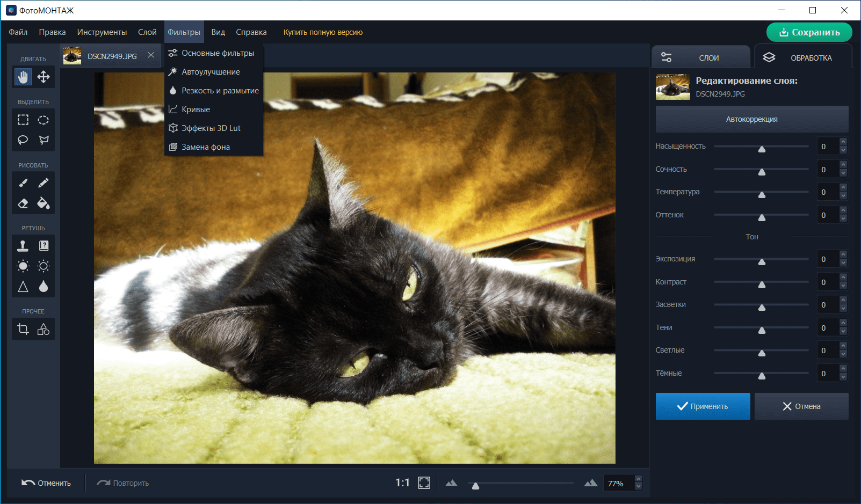Viewport: 861px width, 504px height.
Task: Increase zoom percent with stepper arrow
Action: 638,479
